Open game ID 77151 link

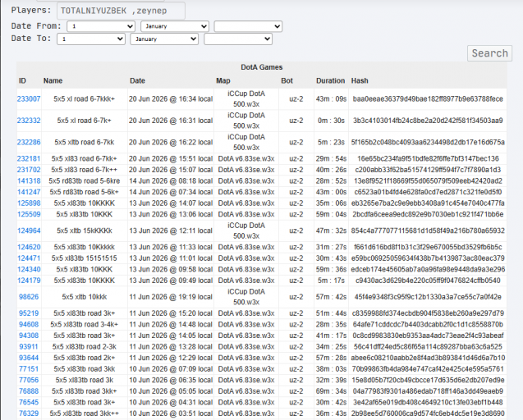[29, 369]
